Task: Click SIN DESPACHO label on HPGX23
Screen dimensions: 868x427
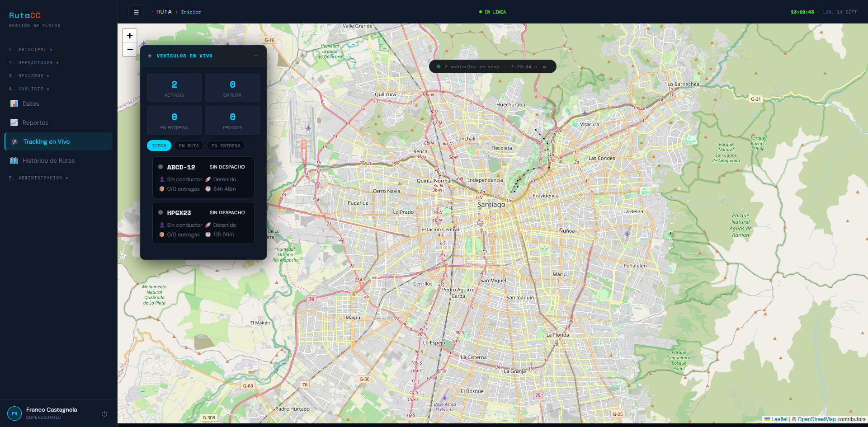Action: point(227,213)
